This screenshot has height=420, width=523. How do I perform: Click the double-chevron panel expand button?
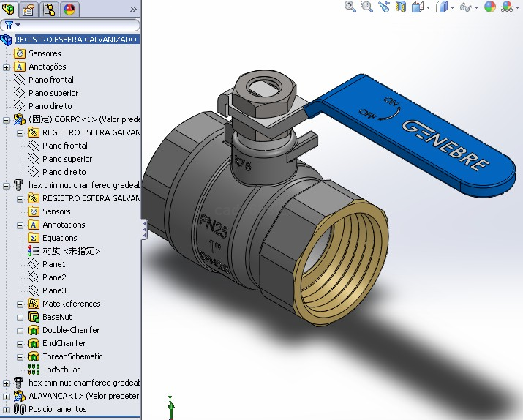133,10
